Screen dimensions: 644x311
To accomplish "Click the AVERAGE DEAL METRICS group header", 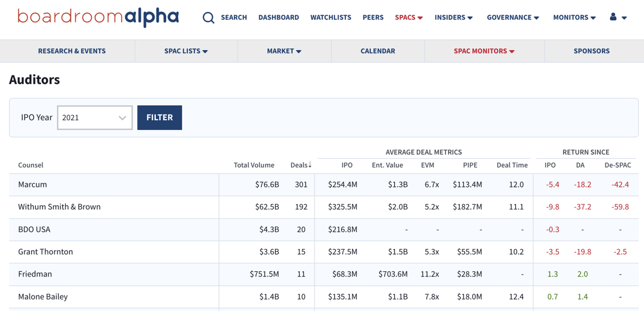I will tap(424, 152).
